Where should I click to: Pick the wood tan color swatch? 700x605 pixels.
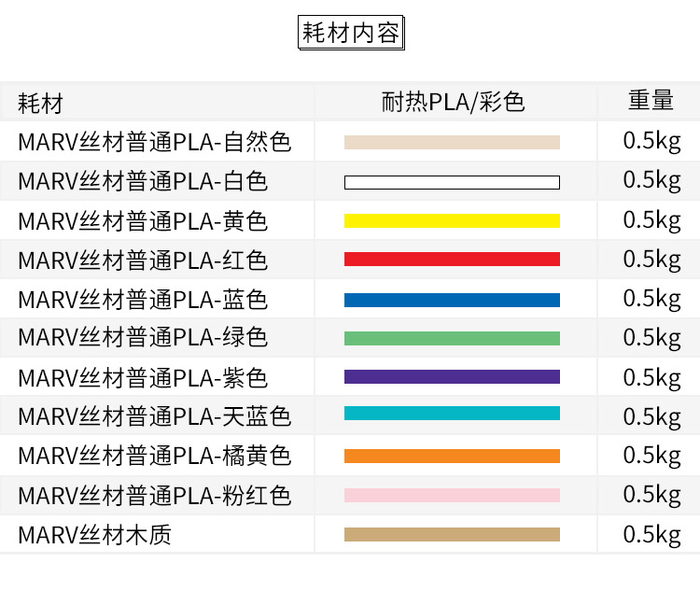click(x=452, y=534)
